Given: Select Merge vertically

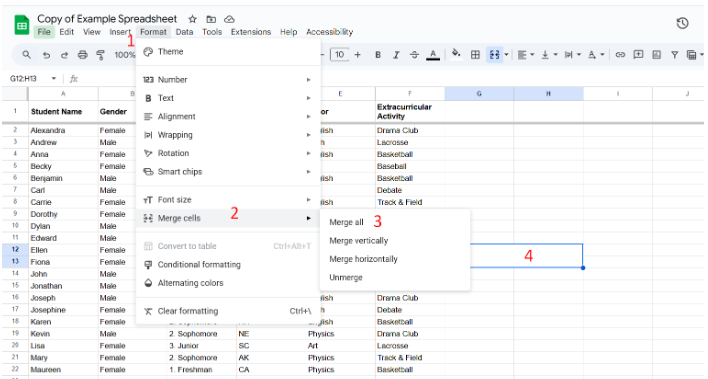Looking at the screenshot, I should (x=395, y=241).
